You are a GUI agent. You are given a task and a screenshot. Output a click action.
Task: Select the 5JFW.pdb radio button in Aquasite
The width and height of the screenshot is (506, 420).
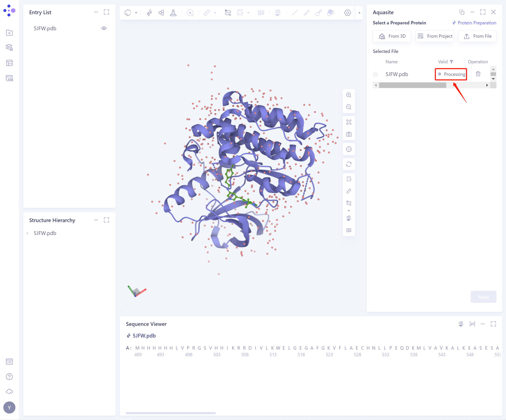(x=375, y=74)
